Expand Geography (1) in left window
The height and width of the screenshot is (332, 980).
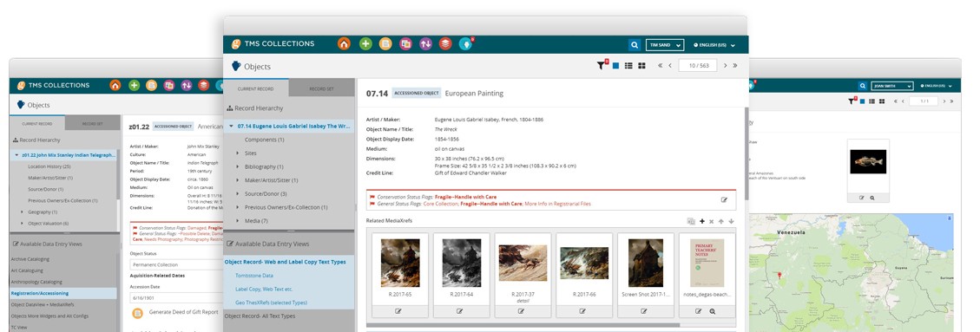point(22,212)
